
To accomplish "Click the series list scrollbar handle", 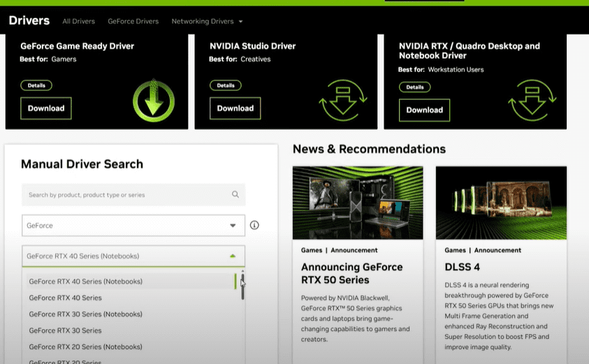I will coord(242,285).
